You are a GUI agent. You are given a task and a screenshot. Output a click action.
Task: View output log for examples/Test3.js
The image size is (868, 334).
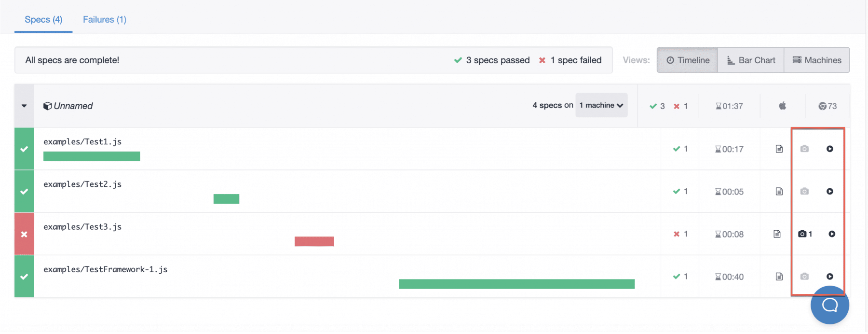click(x=777, y=234)
